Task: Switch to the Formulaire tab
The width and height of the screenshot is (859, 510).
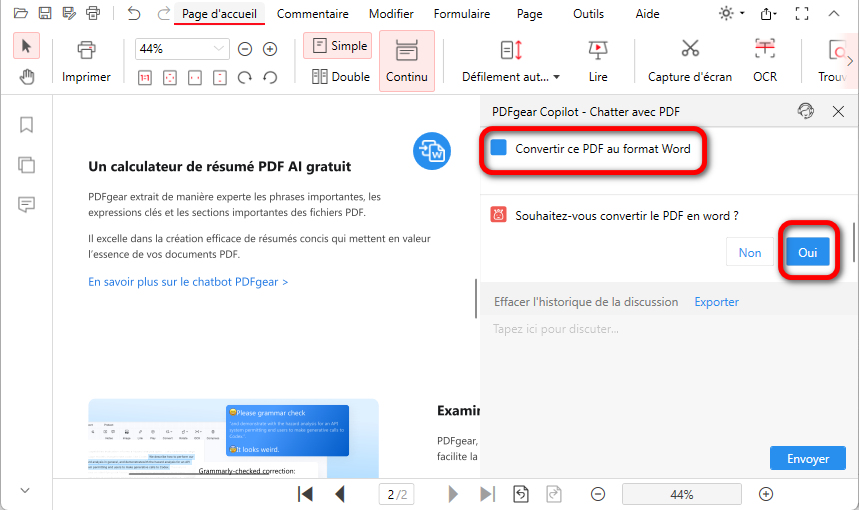Action: pos(461,14)
